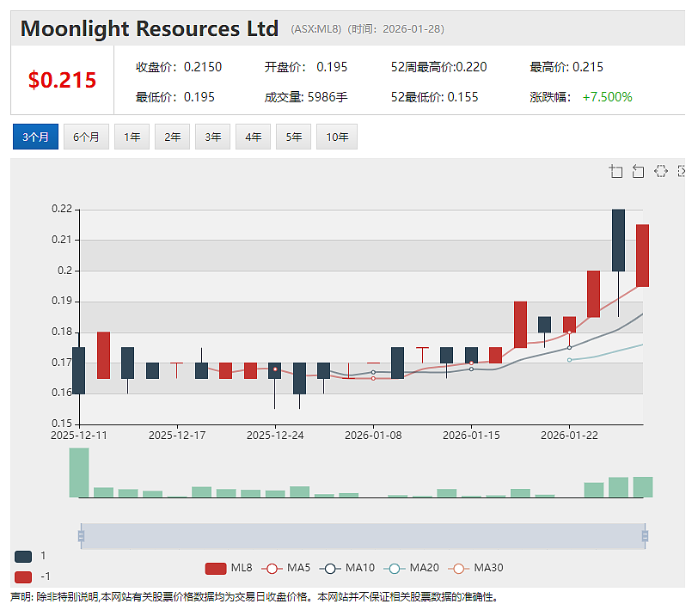Click the 2026-01-28 date in header

pos(411,29)
